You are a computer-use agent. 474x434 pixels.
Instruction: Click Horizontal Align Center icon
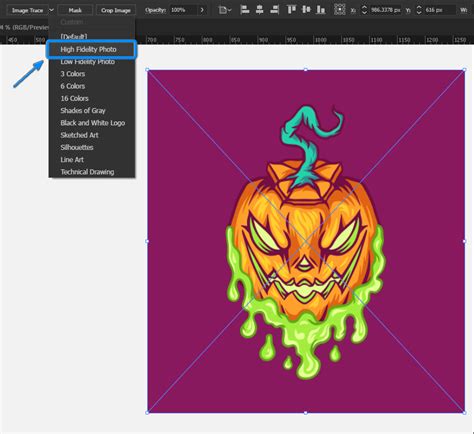pos(260,10)
